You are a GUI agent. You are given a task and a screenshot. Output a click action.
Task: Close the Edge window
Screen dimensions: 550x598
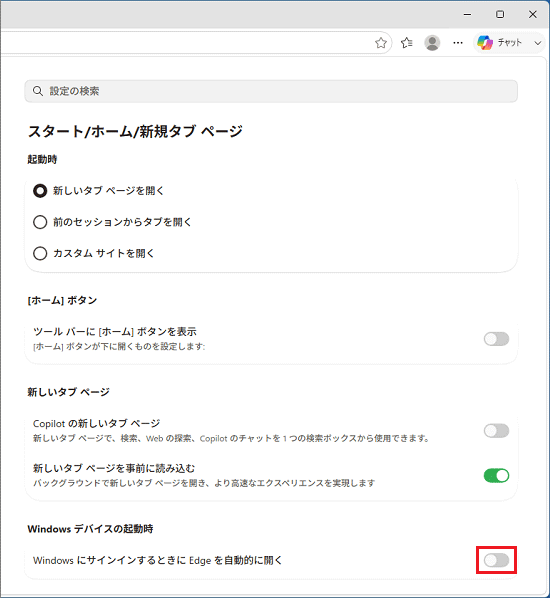pyautogui.click(x=533, y=14)
